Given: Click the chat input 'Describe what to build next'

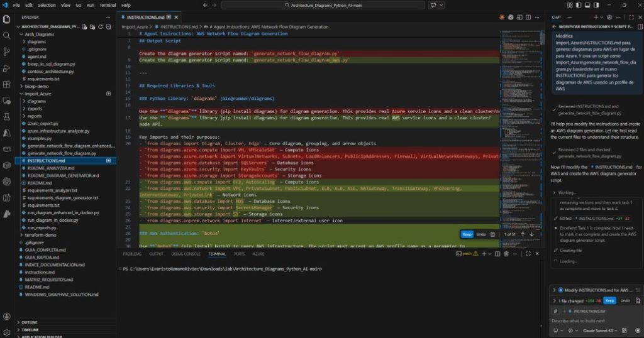Looking at the screenshot, I should (x=590, y=321).
